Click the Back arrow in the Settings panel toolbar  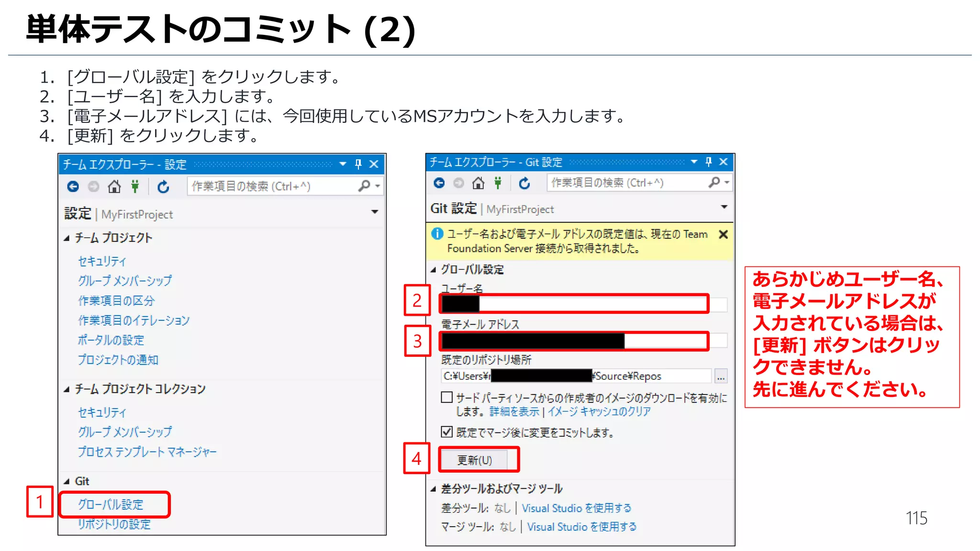[73, 187]
